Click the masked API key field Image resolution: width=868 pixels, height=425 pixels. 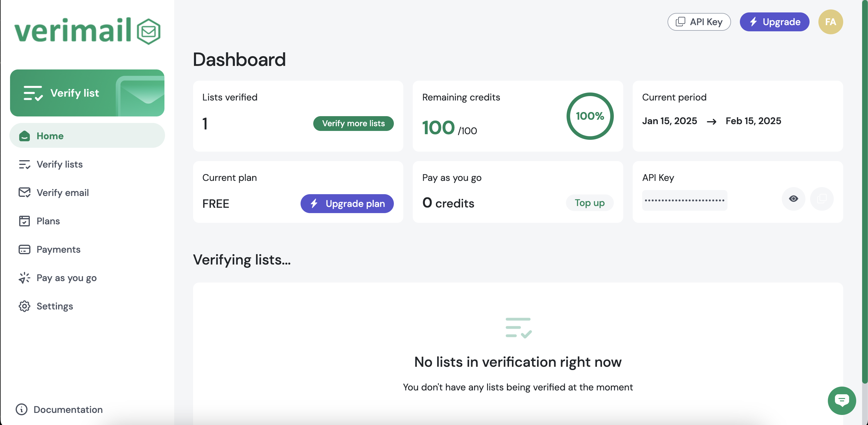tap(685, 200)
